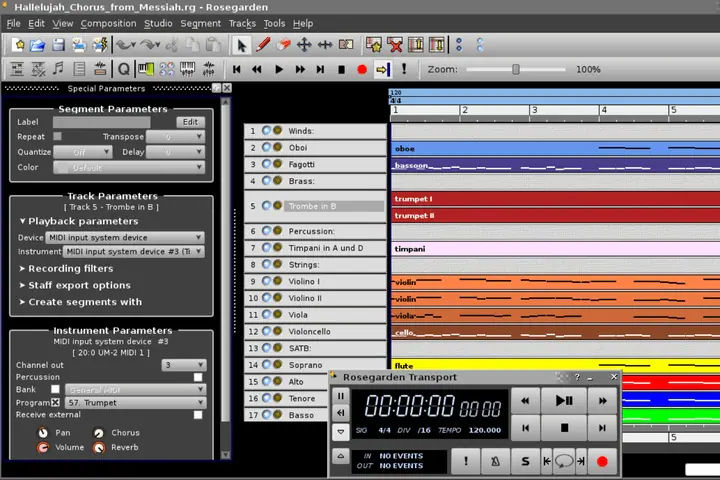Click the trumpet I segment on track 5
720x480 pixels.
pos(555,199)
